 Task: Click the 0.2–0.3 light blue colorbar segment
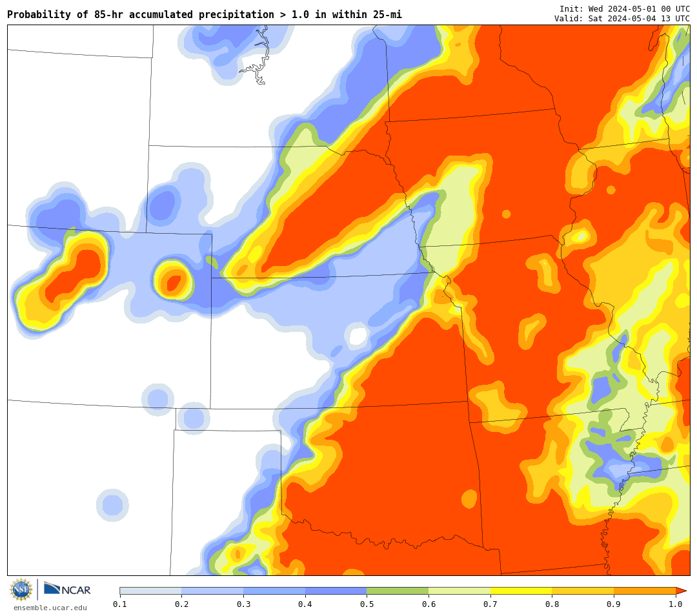pos(212,591)
